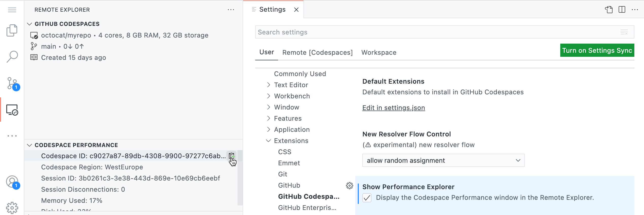
Task: Select CSS extension settings
Action: tap(285, 152)
